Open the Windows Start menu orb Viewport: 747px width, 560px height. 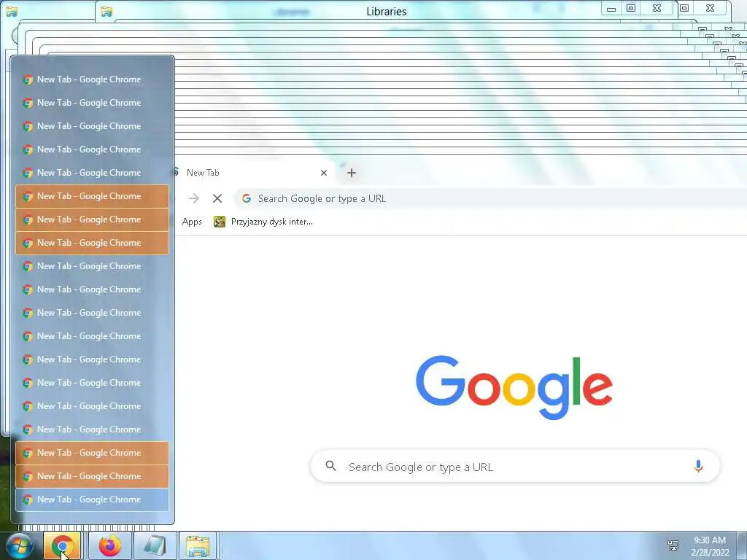click(x=19, y=545)
